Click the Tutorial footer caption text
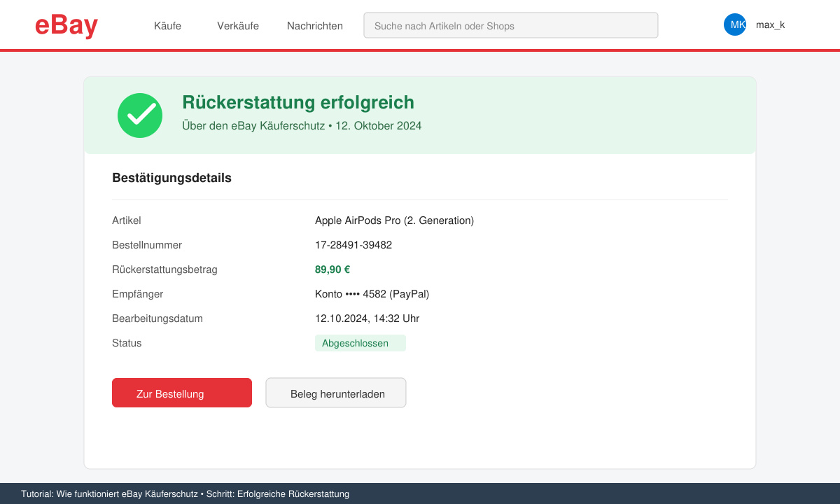840x504 pixels. pos(185,493)
